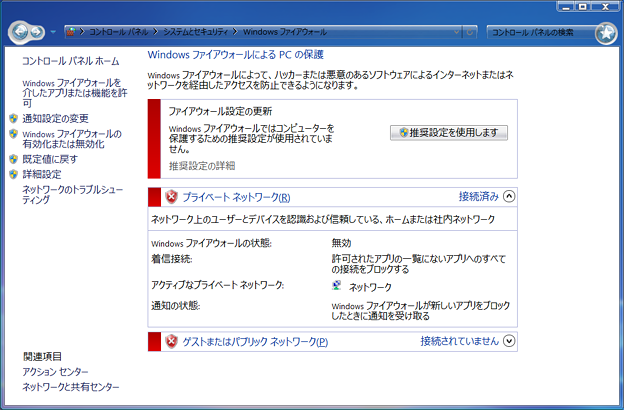Click shield icon beside 有効化または無効化
Screen dimensions: 624x410
14,134
